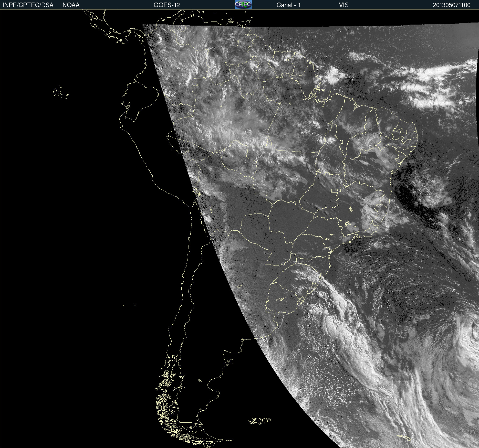Click the INPE/CPTEC/DSA header label

(28, 5)
